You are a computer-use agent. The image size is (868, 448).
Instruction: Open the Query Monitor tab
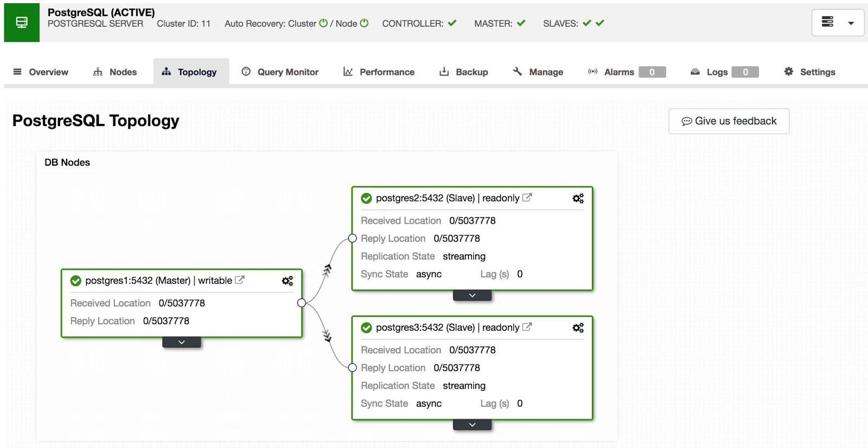tap(280, 72)
